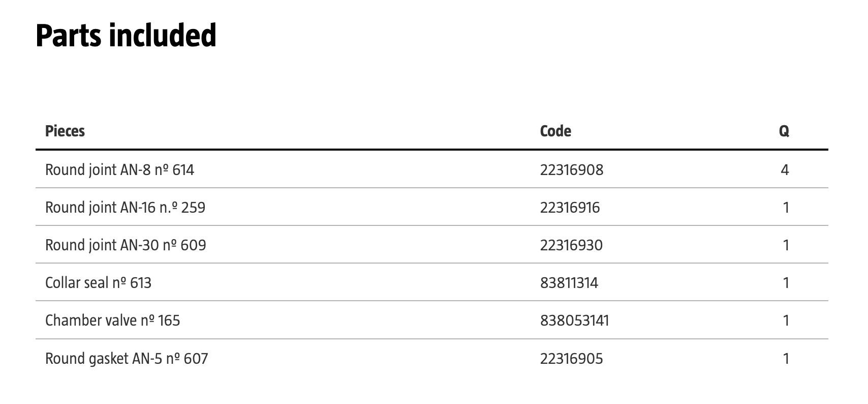868x404 pixels.
Task: Select the Round joint AN-16 n.º 259 piece
Action: click(125, 207)
